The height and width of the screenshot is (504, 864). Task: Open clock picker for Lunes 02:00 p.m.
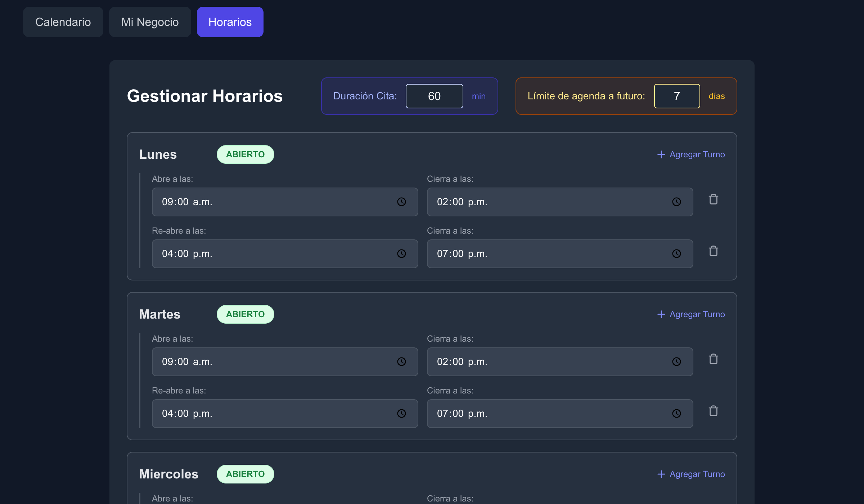(676, 202)
